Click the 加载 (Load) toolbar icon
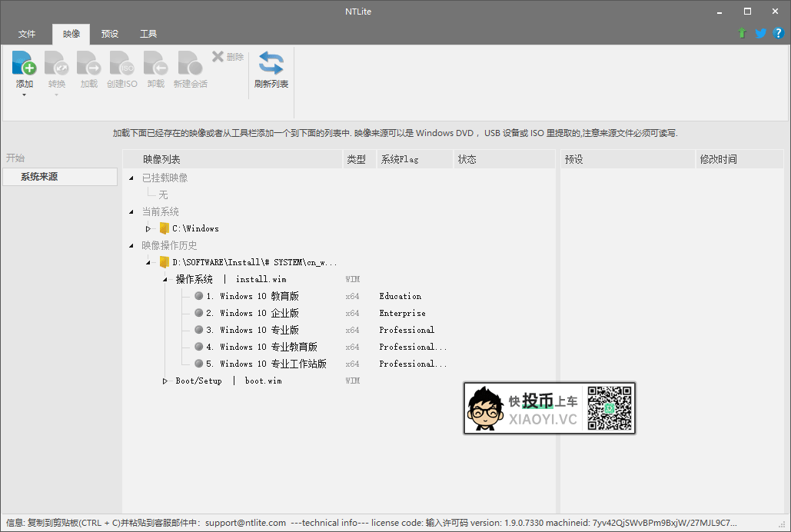Image resolution: width=791 pixels, height=532 pixels. [89, 63]
